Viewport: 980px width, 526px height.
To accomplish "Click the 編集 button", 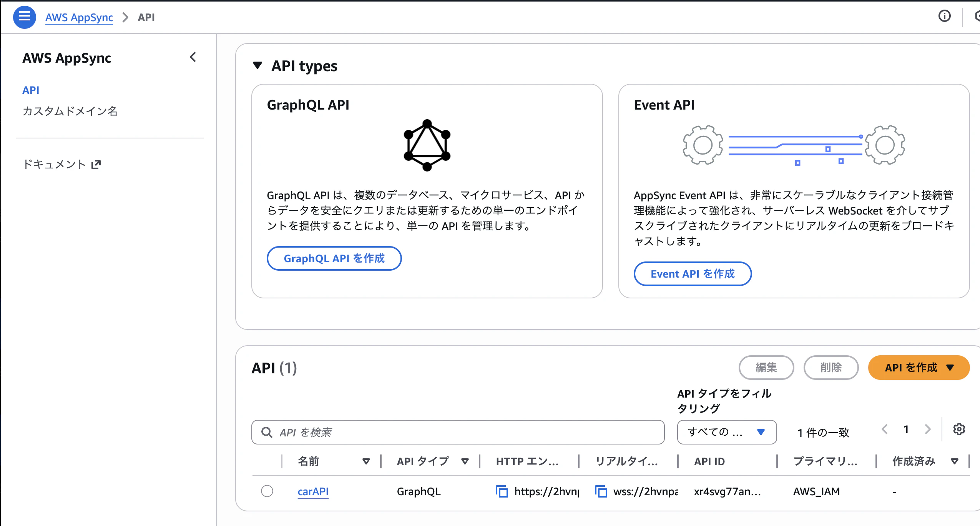I will tap(766, 368).
